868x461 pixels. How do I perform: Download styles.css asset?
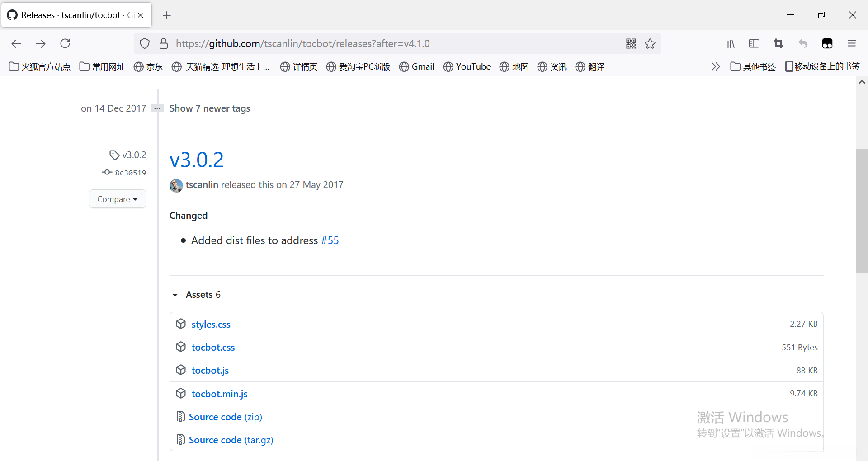pyautogui.click(x=211, y=325)
